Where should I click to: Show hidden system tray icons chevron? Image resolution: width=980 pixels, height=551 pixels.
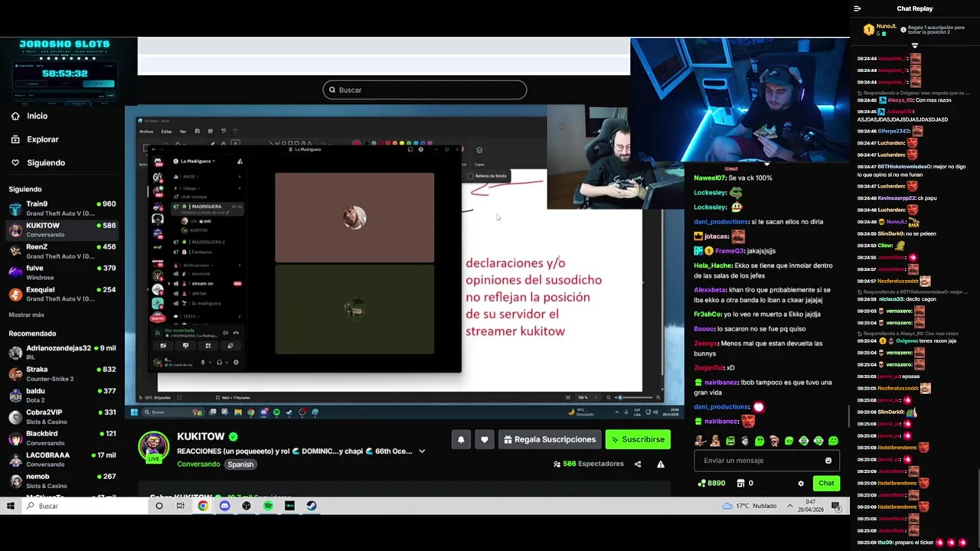789,506
